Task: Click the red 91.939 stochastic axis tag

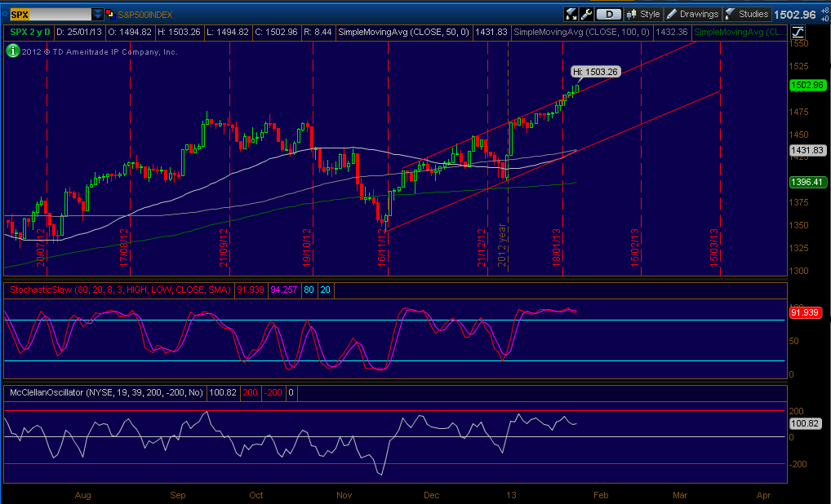Action: pos(806,313)
